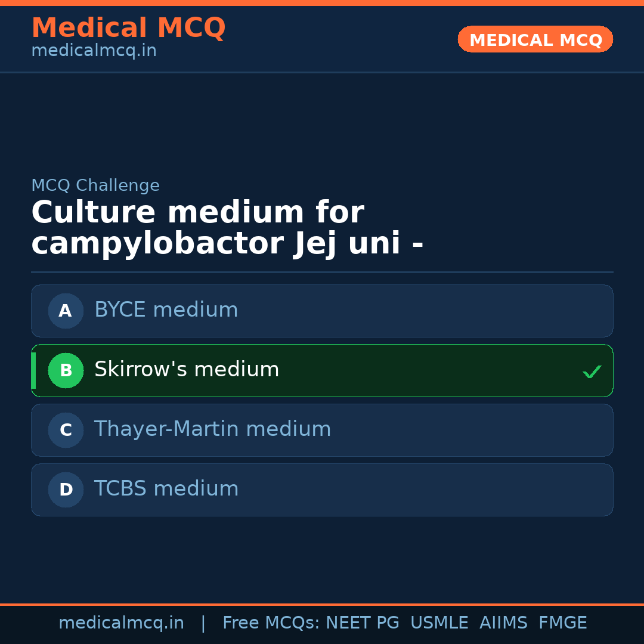Click the letter D circle icon

click(x=66, y=490)
